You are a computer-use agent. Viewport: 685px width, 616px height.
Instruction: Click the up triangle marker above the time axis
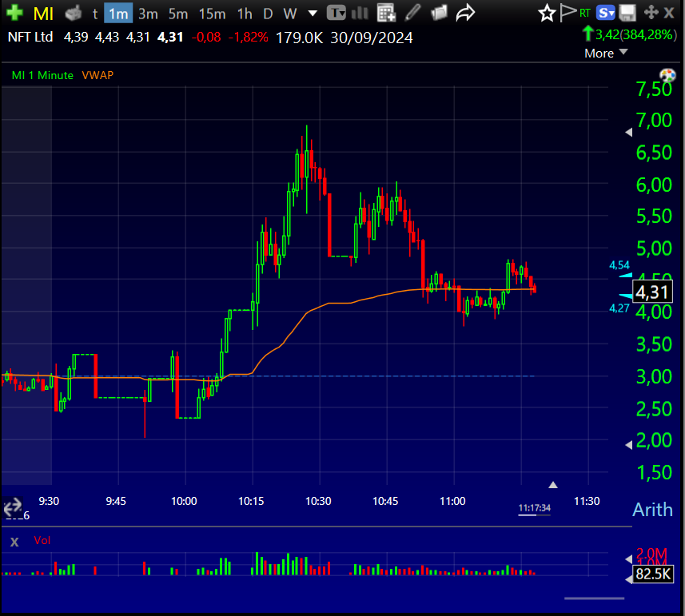553,485
